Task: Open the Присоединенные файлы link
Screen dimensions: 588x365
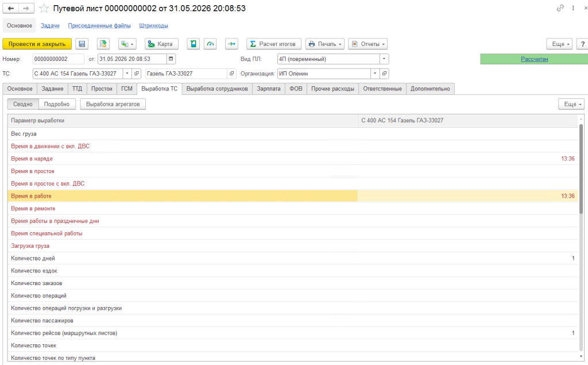Action: click(99, 25)
